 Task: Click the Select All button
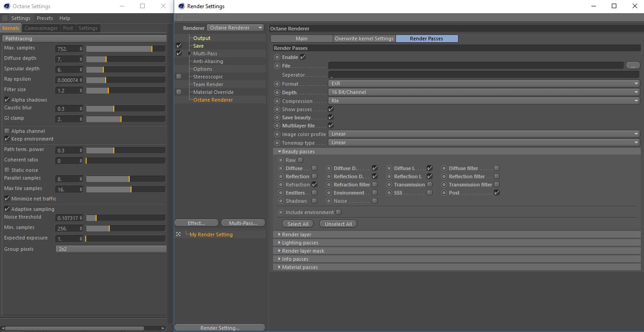tap(298, 224)
